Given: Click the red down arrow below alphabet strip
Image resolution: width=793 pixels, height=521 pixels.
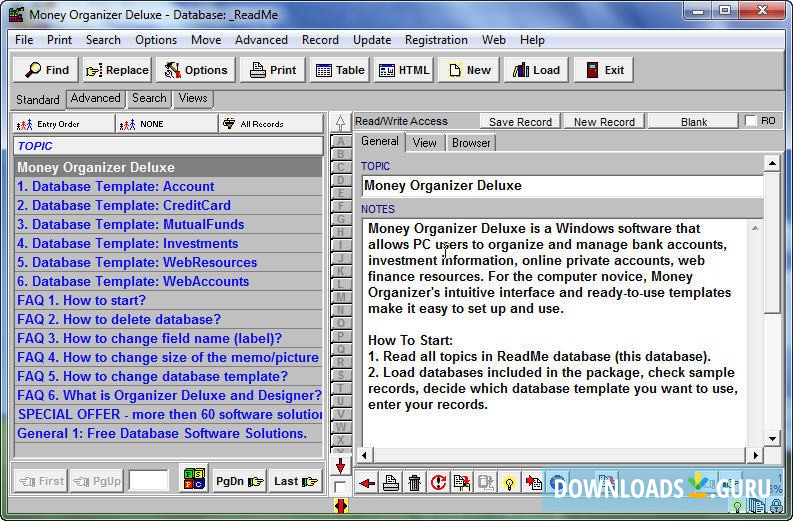Looking at the screenshot, I should pyautogui.click(x=340, y=466).
